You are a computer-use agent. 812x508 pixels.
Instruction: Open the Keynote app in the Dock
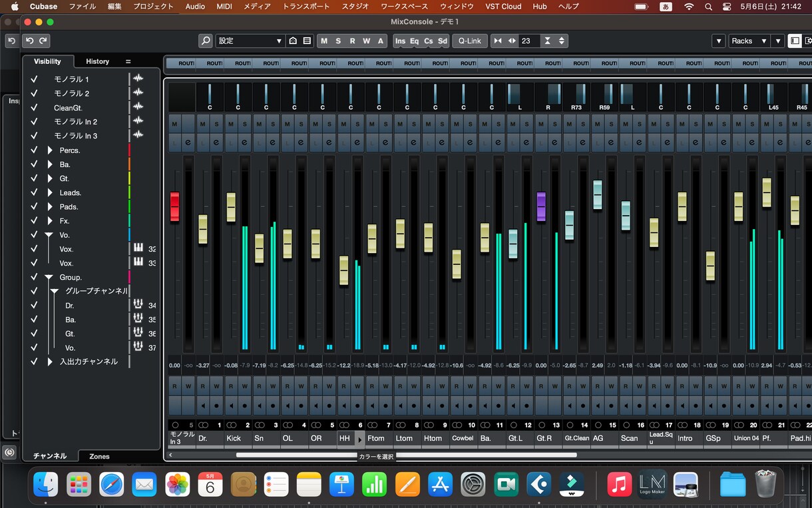342,484
